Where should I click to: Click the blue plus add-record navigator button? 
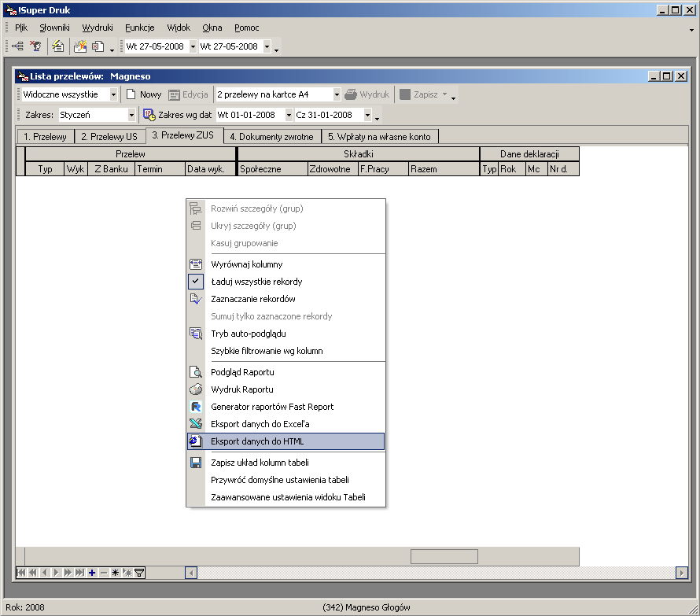click(92, 573)
